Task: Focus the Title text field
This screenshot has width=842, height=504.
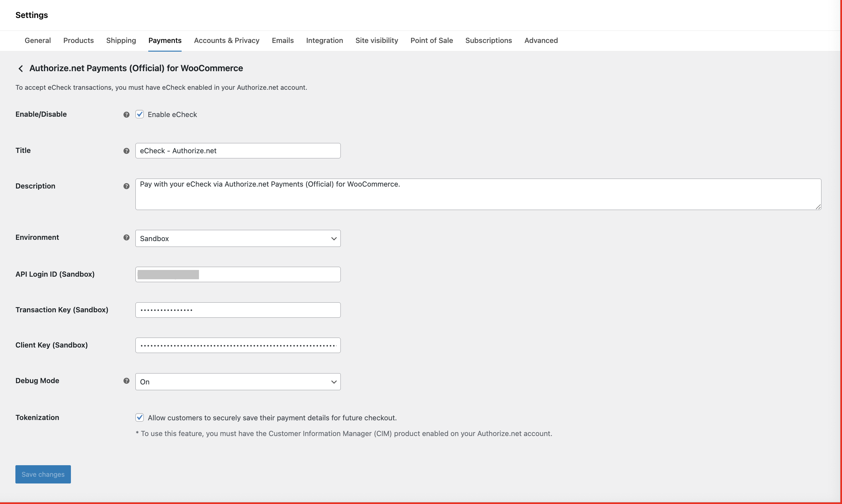Action: 238,151
